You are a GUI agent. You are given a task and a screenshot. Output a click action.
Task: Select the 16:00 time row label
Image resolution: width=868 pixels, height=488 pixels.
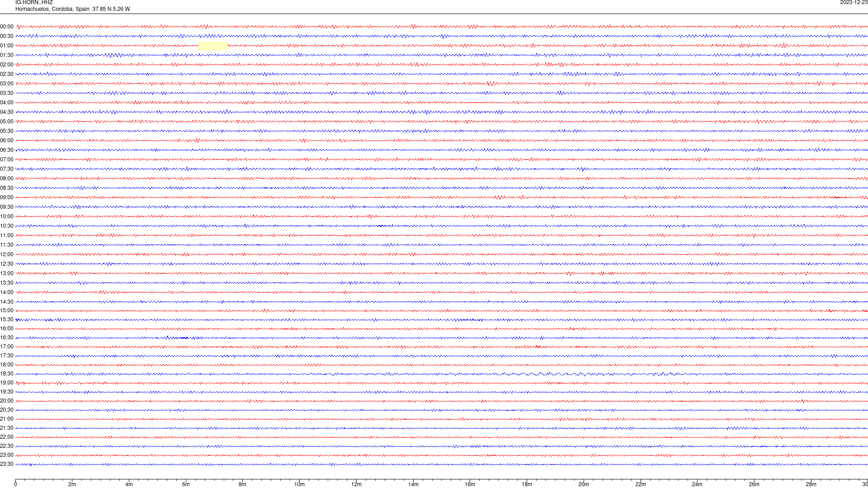pos(7,328)
